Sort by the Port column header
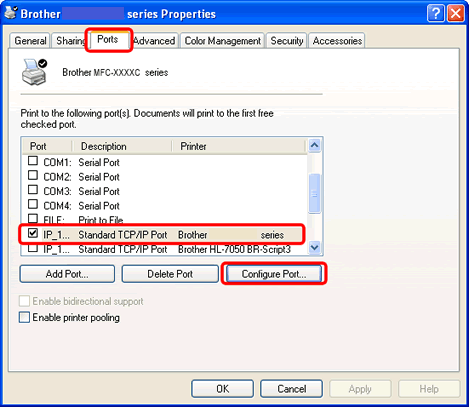The height and width of the screenshot is (407, 469). (47, 146)
